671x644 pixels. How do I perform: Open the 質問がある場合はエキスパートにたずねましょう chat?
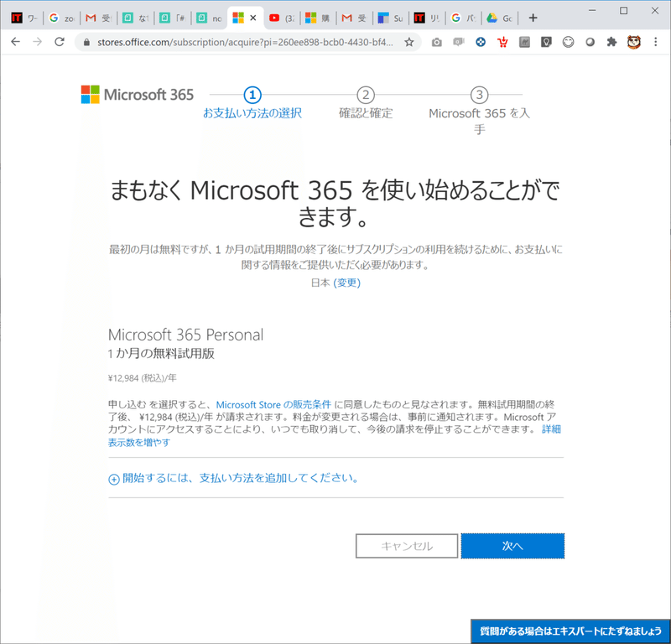(x=570, y=631)
